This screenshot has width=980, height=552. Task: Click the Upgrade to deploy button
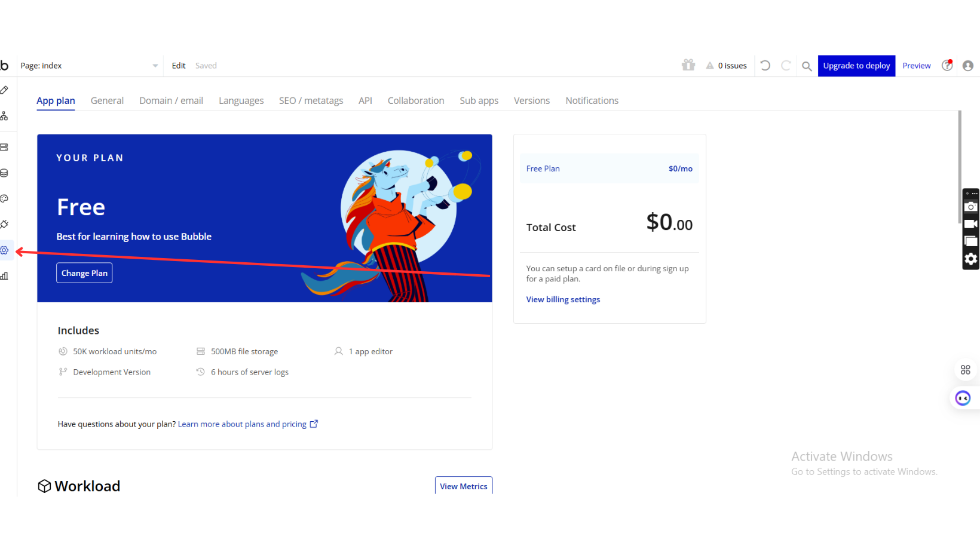(x=856, y=66)
